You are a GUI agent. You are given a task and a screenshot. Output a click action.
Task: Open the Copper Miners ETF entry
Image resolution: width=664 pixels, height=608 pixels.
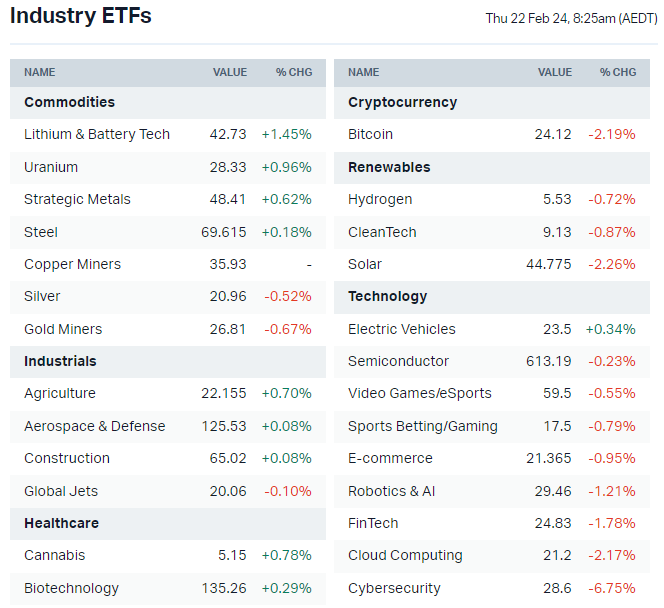point(72,264)
